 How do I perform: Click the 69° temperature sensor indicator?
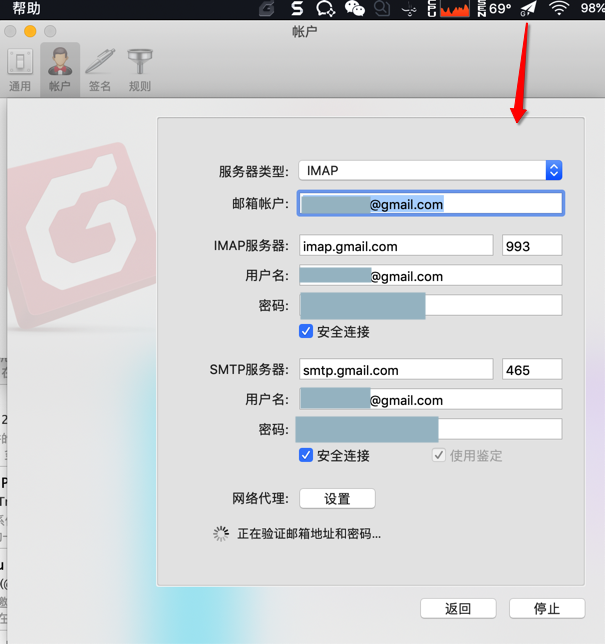[x=495, y=9]
